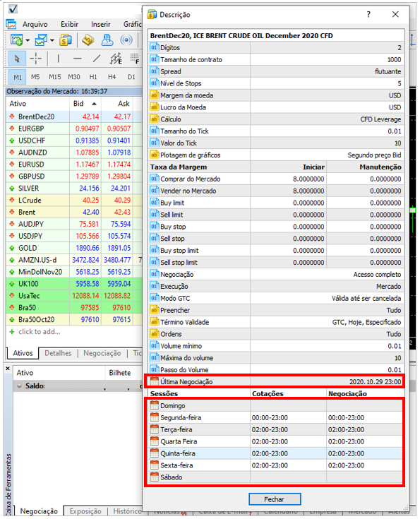420x519 pixels.
Task: Select BrentDec20 row in Market Watch
Action: tap(73, 117)
